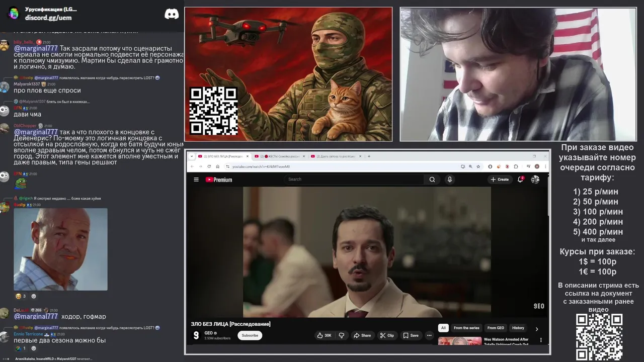Click message про плов еще спроси
The width and height of the screenshot is (644, 362).
click(47, 90)
